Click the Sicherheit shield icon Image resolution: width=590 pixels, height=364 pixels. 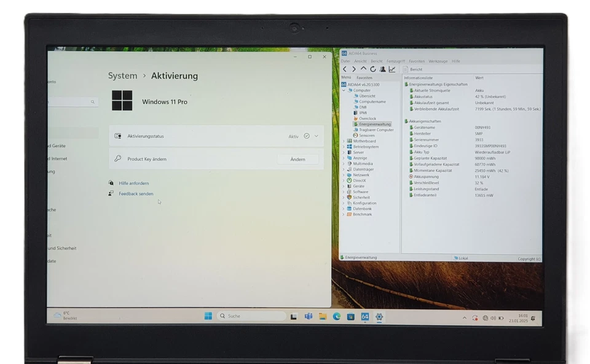click(349, 197)
